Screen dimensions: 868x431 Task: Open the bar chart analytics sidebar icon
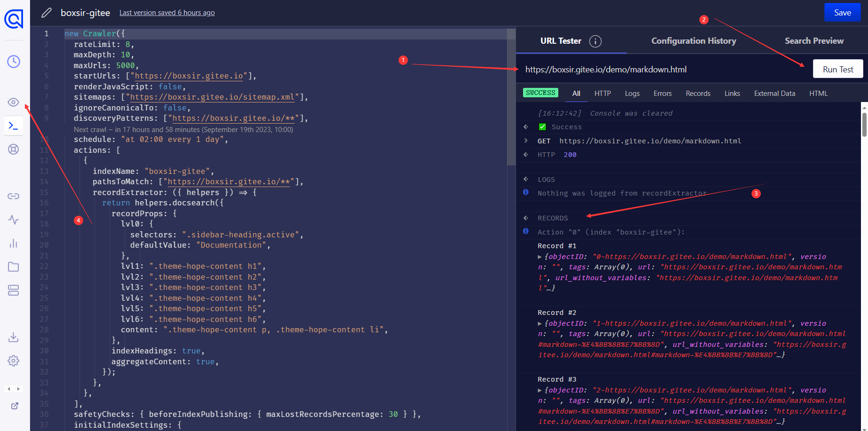(14, 243)
